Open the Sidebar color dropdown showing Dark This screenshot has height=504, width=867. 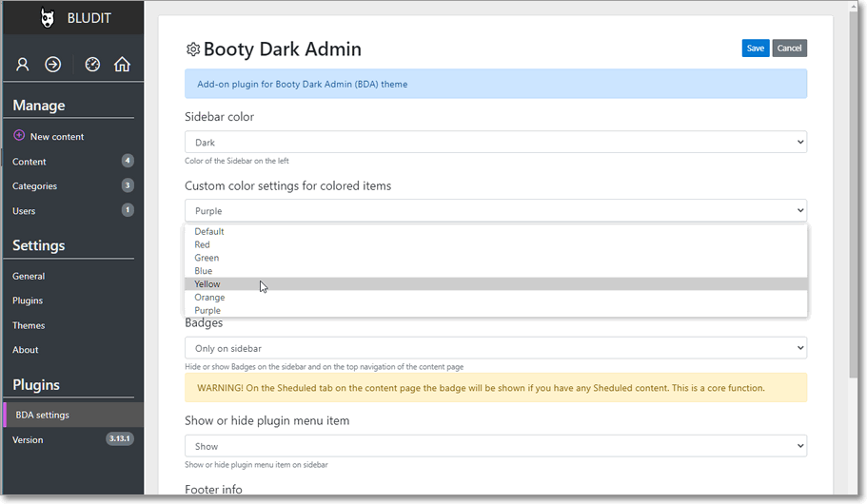point(496,142)
